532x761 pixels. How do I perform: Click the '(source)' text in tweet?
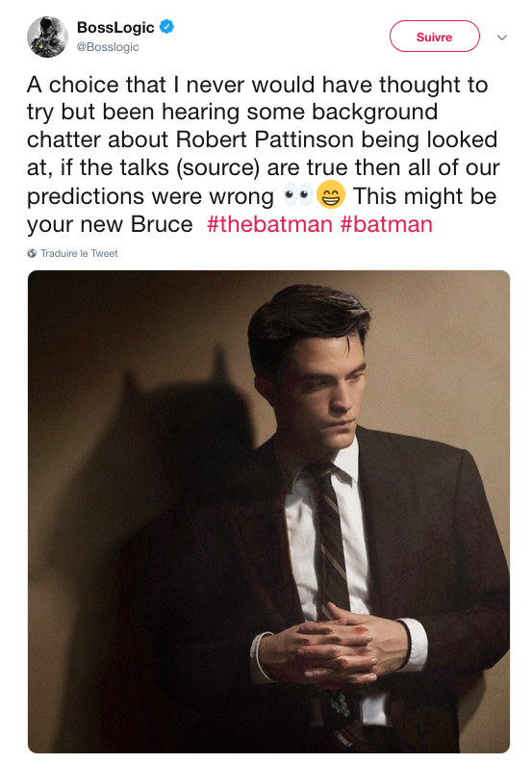(218, 168)
